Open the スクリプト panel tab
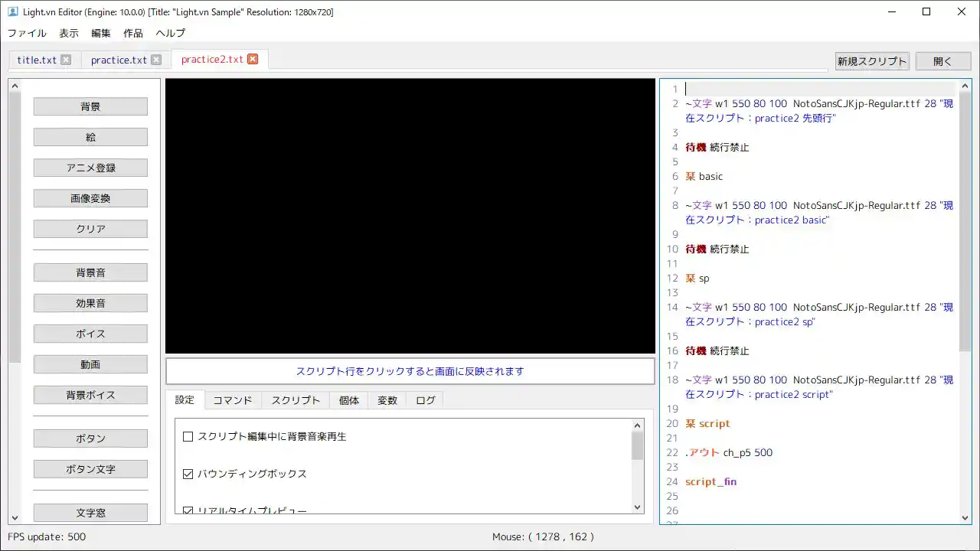980x551 pixels. (296, 400)
